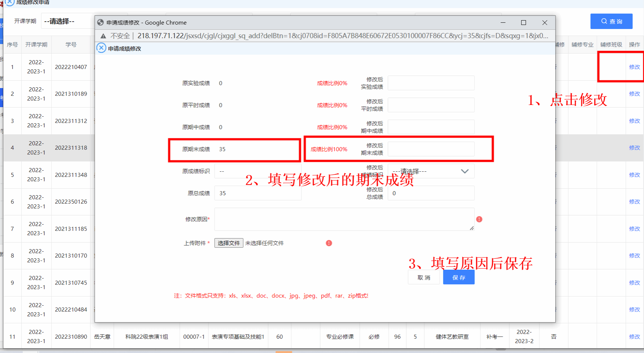Click the 修改后总成绩 field
Image resolution: width=644 pixels, height=353 pixels.
[431, 193]
